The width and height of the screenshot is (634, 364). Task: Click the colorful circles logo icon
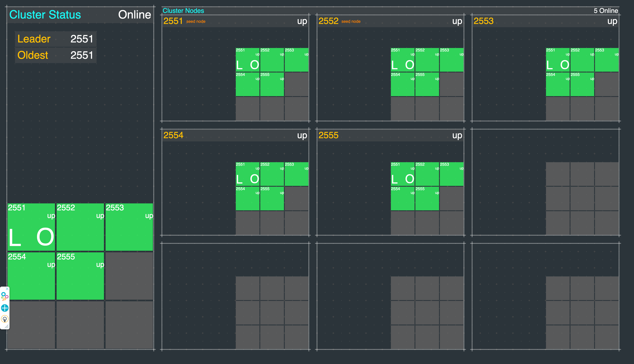(x=5, y=296)
